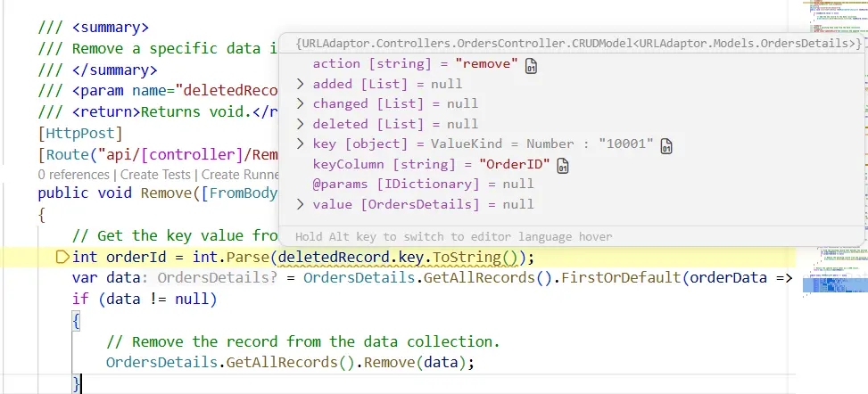Click the deletedRecord variable in Parse call

[x=334, y=258]
